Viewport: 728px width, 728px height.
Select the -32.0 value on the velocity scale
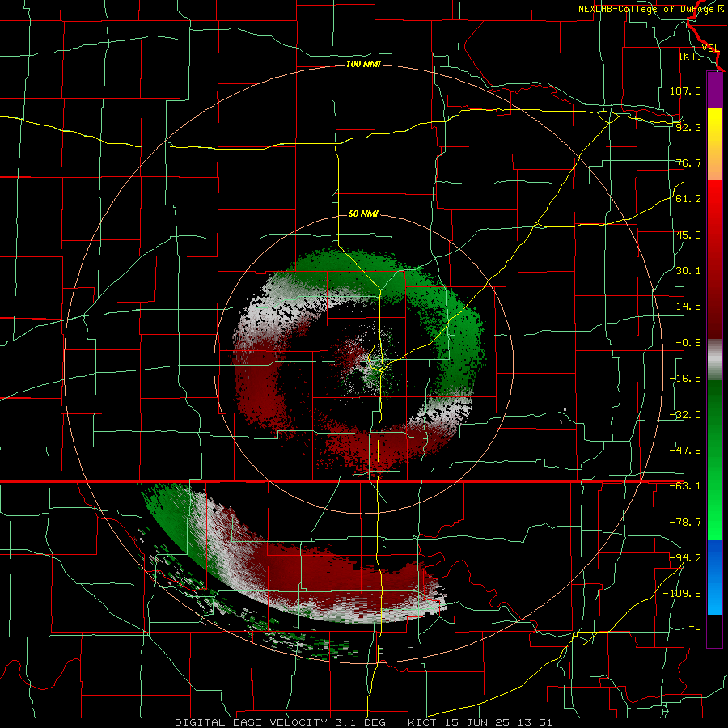click(x=685, y=415)
